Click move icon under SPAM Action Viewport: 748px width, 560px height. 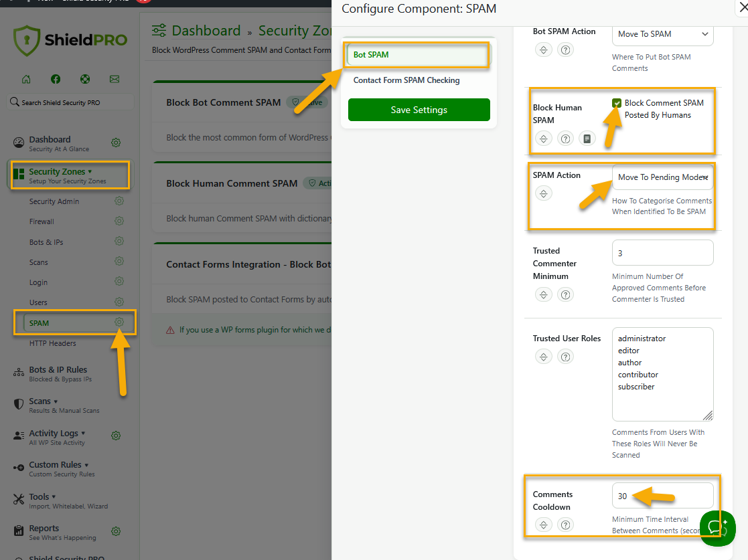point(543,193)
